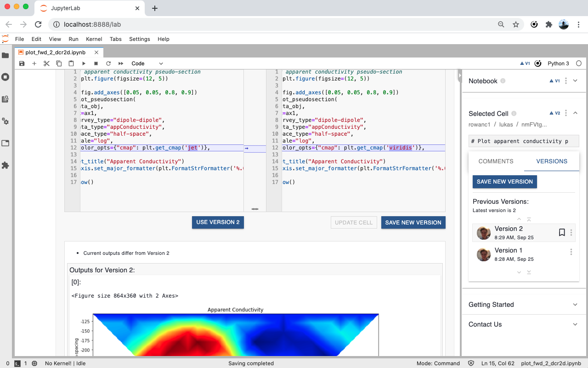Viewport: 588px width, 368px height.
Task: Expand the Contact Us section
Action: (575, 324)
